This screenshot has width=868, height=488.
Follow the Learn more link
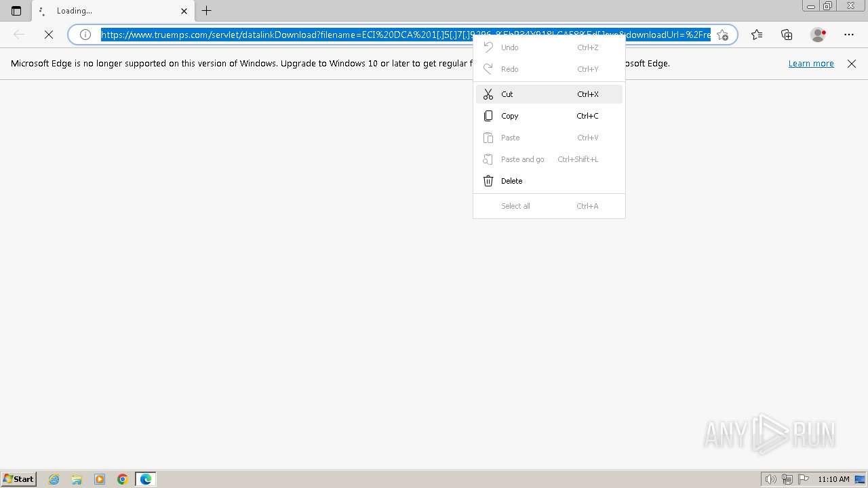tap(811, 63)
